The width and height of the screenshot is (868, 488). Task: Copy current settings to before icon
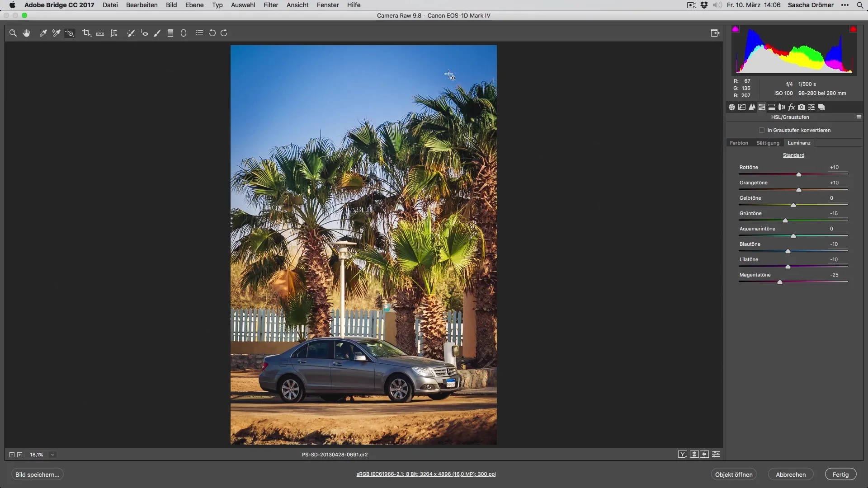click(x=704, y=454)
